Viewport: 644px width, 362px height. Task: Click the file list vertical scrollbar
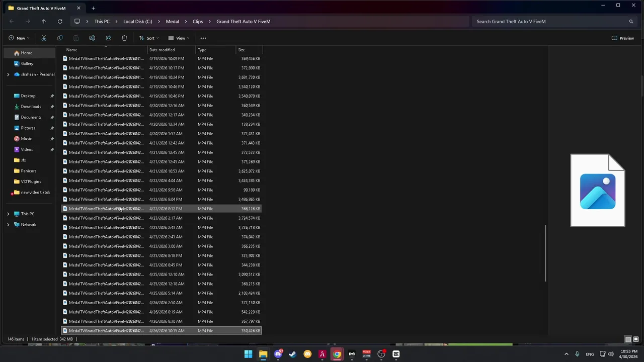[x=546, y=253]
